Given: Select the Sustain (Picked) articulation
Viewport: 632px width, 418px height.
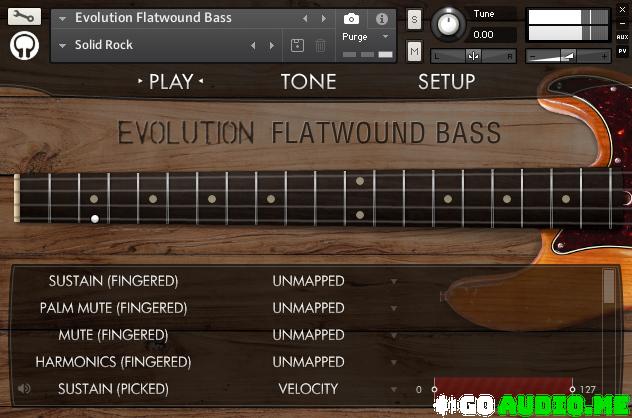Looking at the screenshot, I should coord(113,389).
